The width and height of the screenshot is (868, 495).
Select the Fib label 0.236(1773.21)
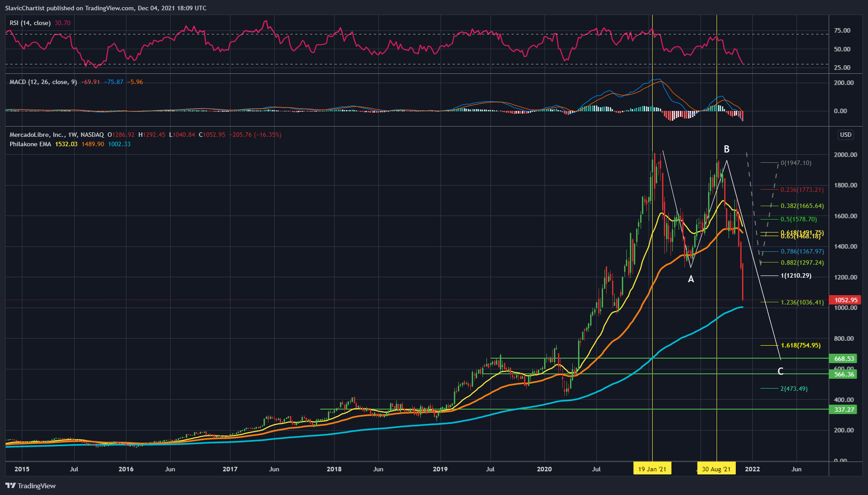(x=802, y=190)
